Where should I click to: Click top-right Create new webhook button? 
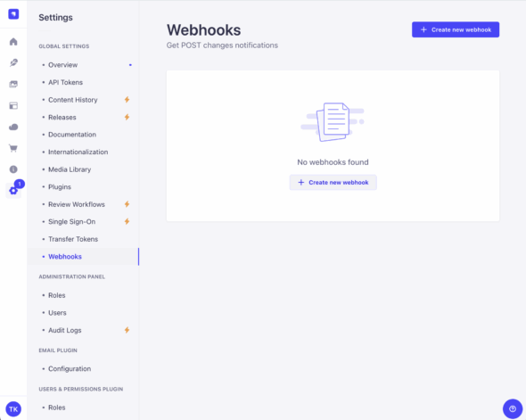pyautogui.click(x=456, y=29)
